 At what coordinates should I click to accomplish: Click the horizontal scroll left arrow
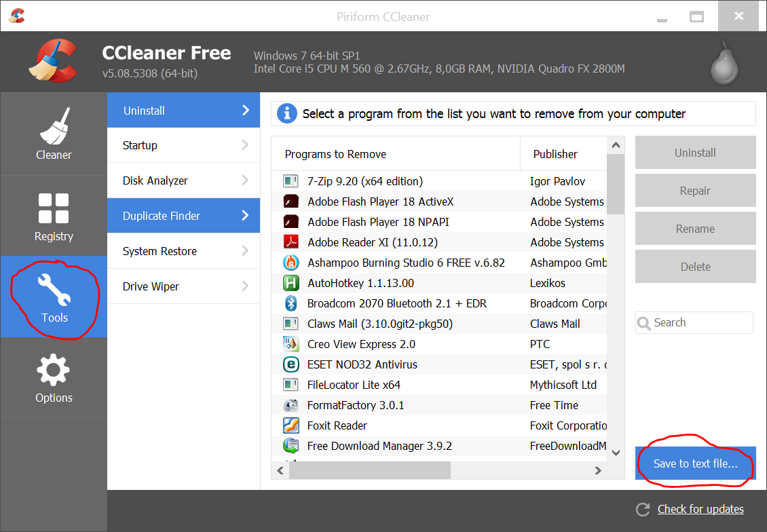[280, 470]
